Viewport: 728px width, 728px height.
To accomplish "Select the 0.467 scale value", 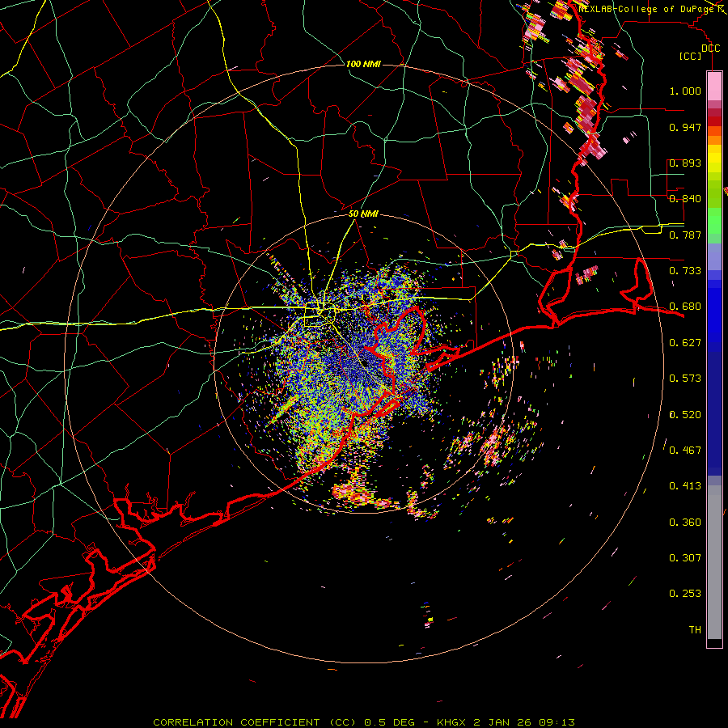I will pos(685,451).
